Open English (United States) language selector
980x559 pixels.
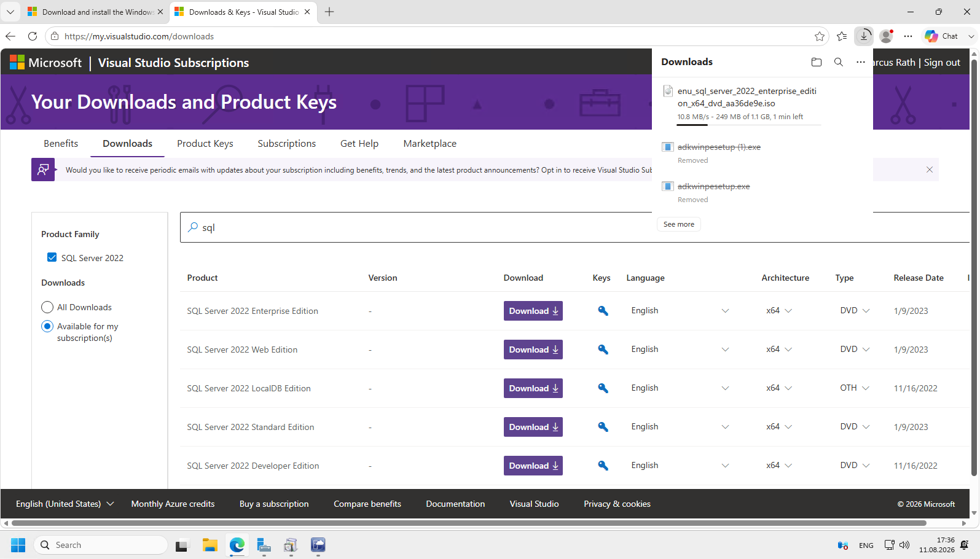pos(65,504)
